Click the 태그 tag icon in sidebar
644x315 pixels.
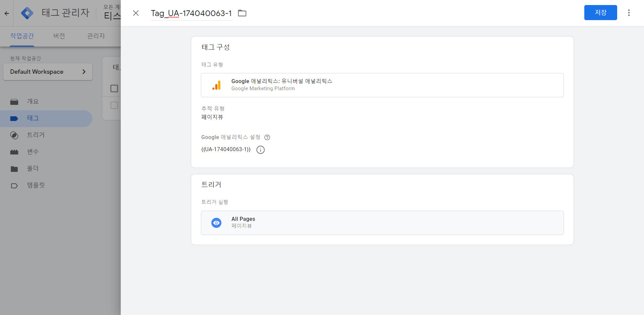(x=14, y=119)
